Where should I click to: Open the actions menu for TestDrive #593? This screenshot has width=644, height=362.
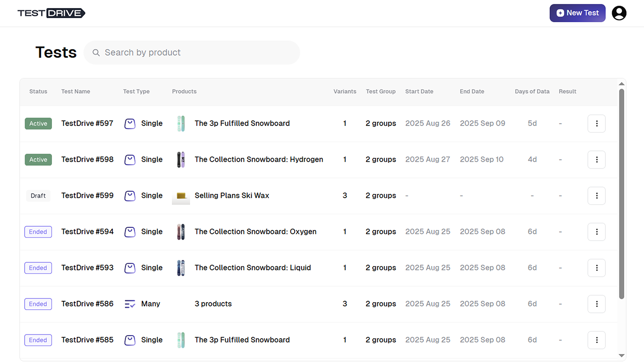(x=597, y=268)
